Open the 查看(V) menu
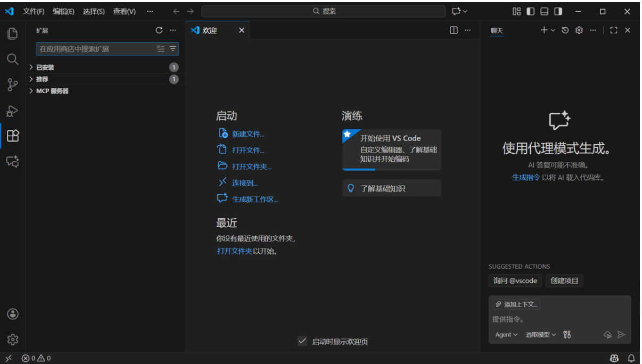Image resolution: width=642 pixels, height=364 pixels. point(125,11)
